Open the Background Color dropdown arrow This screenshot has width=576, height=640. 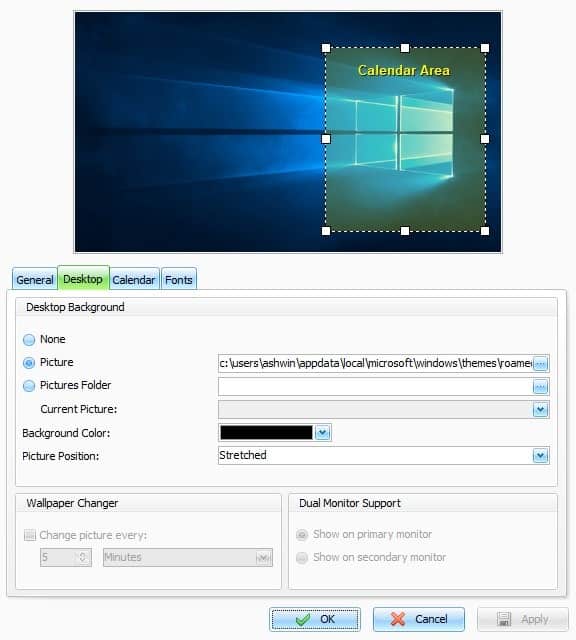pyautogui.click(x=322, y=433)
